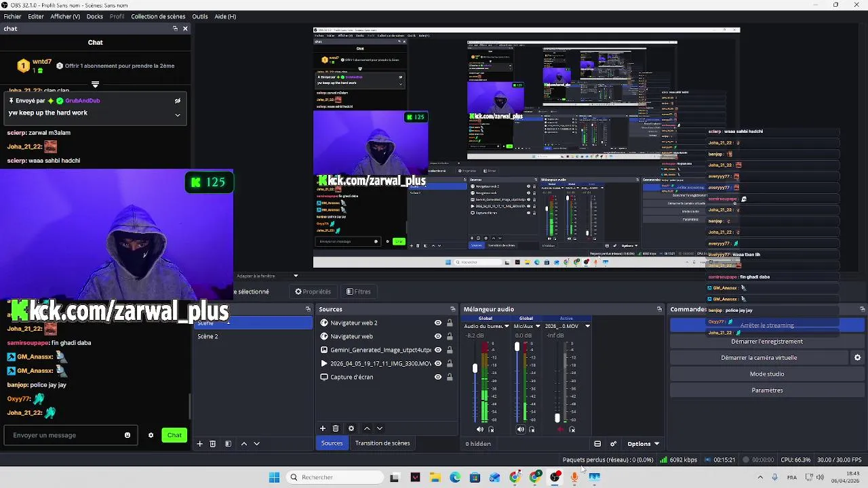Open the emoji picker in chat input
Image resolution: width=868 pixels, height=488 pixels.
(127, 435)
